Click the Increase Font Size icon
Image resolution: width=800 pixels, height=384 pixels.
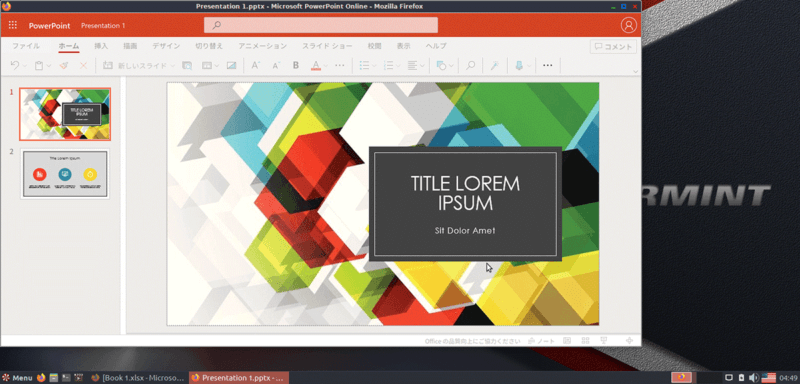(x=256, y=66)
